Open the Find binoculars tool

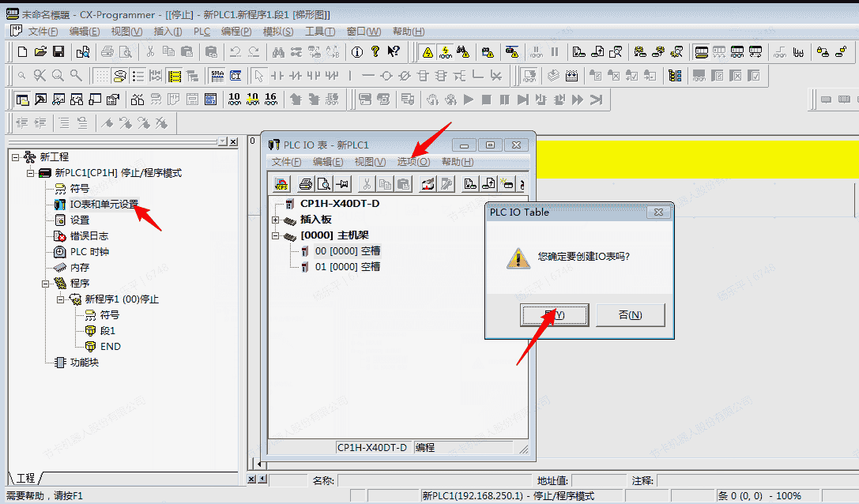click(x=277, y=52)
